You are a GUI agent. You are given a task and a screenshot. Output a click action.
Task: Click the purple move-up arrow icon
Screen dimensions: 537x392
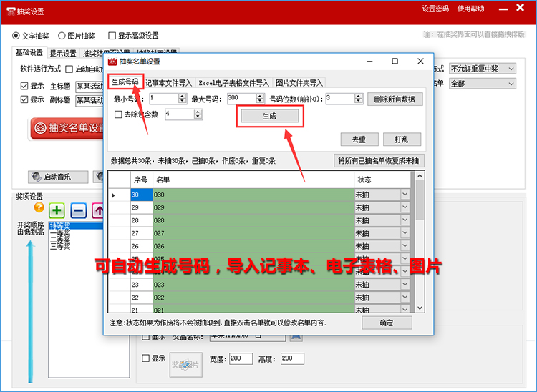(x=99, y=210)
